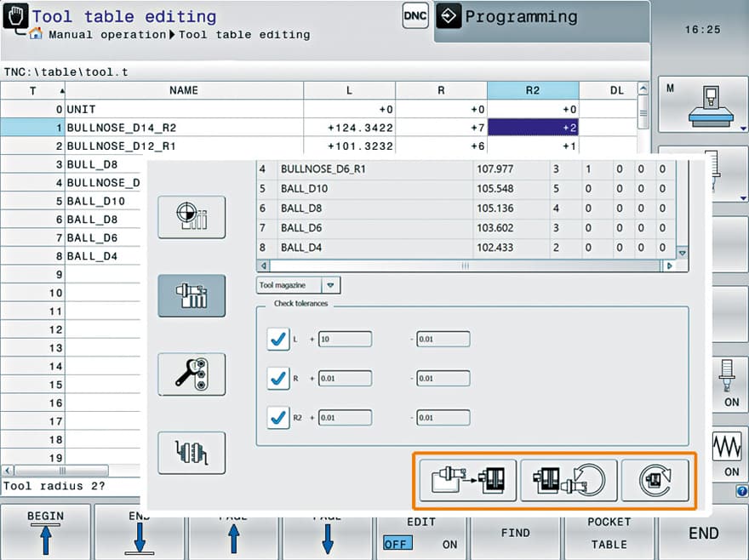Expand the Tool magazine dropdown
Screen dimensions: 749x560
coord(331,286)
